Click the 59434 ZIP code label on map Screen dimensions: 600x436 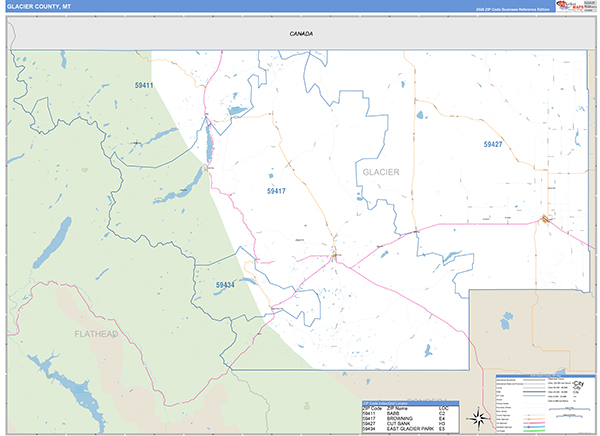click(225, 285)
